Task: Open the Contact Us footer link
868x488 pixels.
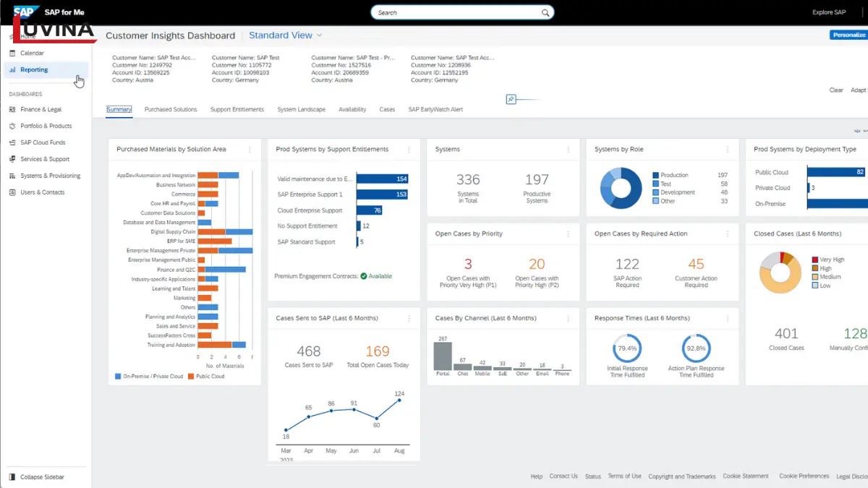Action: coord(563,476)
